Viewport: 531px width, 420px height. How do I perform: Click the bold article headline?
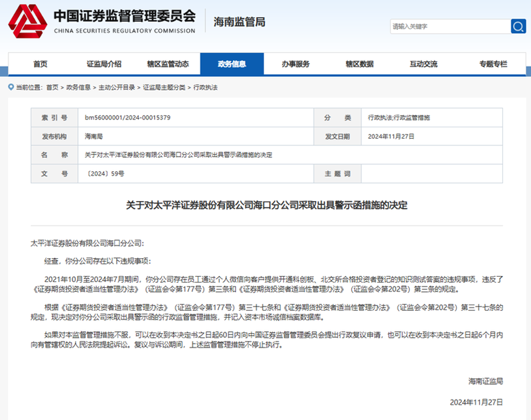coord(267,205)
